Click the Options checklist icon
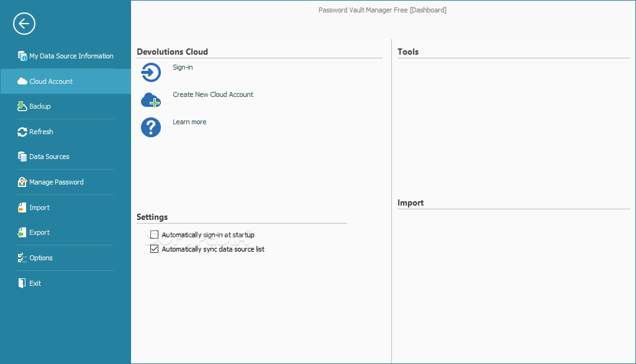Viewport: 636px width, 364px height. (x=22, y=258)
